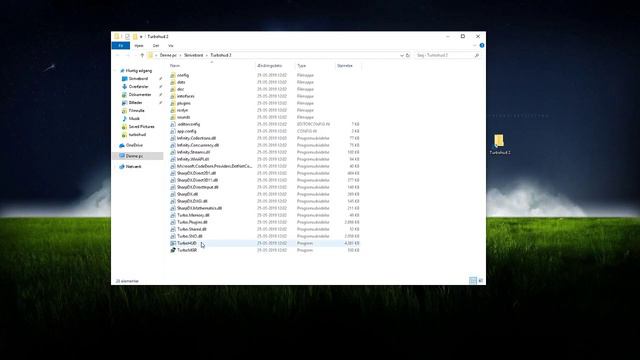Select Denne pc in the navigation pane
Image resolution: width=640 pixels, height=360 pixels.
[x=138, y=156]
